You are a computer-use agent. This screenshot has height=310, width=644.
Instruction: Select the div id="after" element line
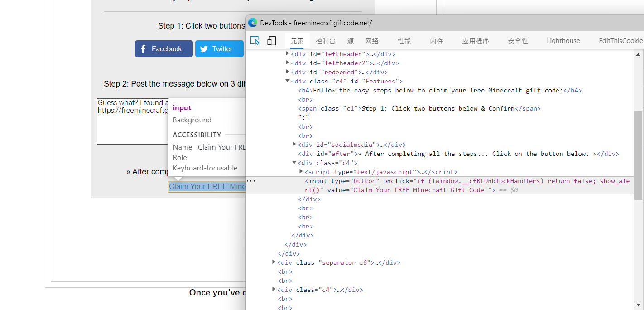coord(458,154)
